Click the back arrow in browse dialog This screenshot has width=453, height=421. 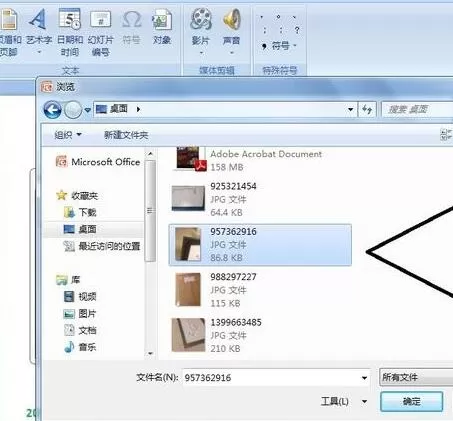click(52, 109)
